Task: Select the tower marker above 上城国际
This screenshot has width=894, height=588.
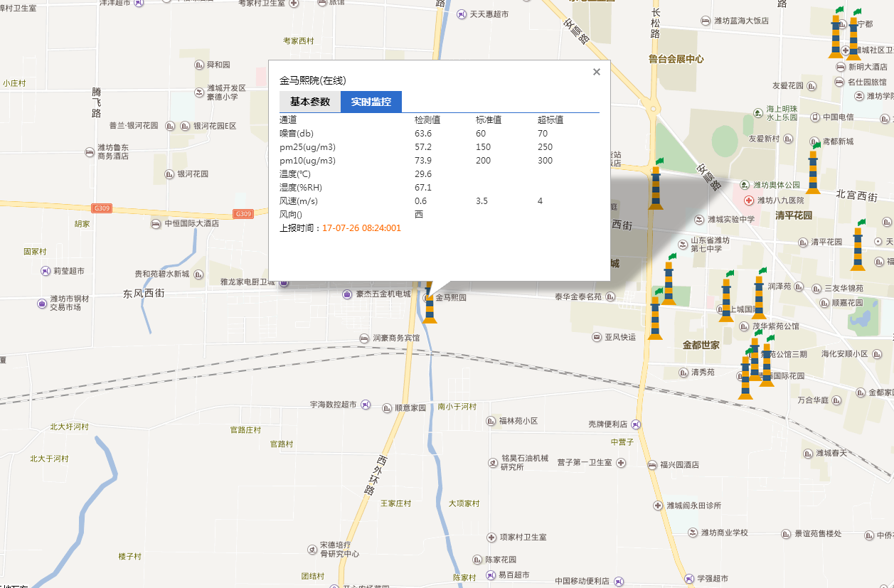Action: (x=726, y=299)
